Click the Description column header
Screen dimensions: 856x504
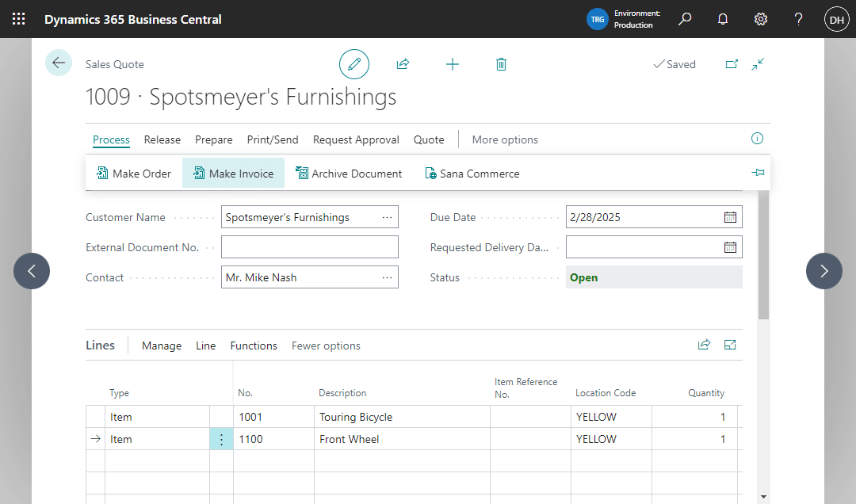tap(342, 392)
